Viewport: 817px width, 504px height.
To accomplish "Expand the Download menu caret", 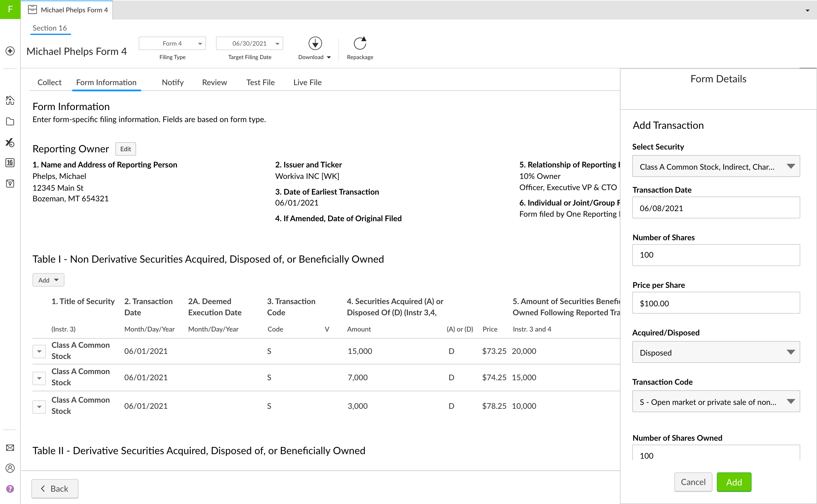I will coord(329,57).
